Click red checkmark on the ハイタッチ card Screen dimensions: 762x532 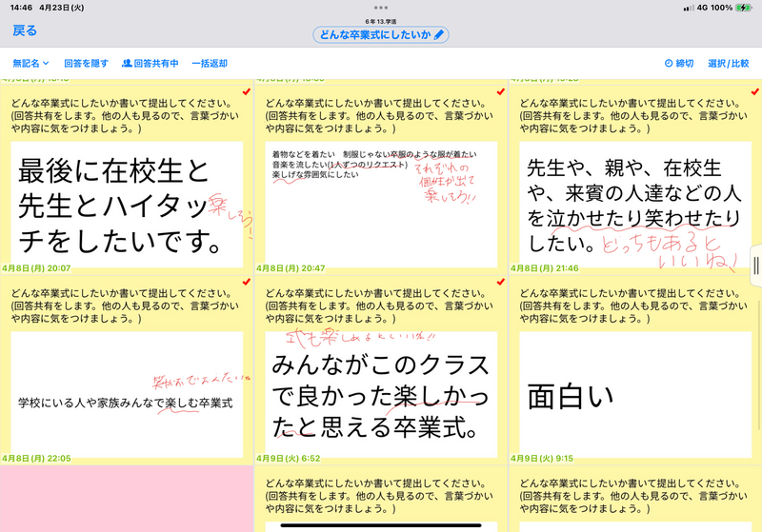click(x=247, y=91)
